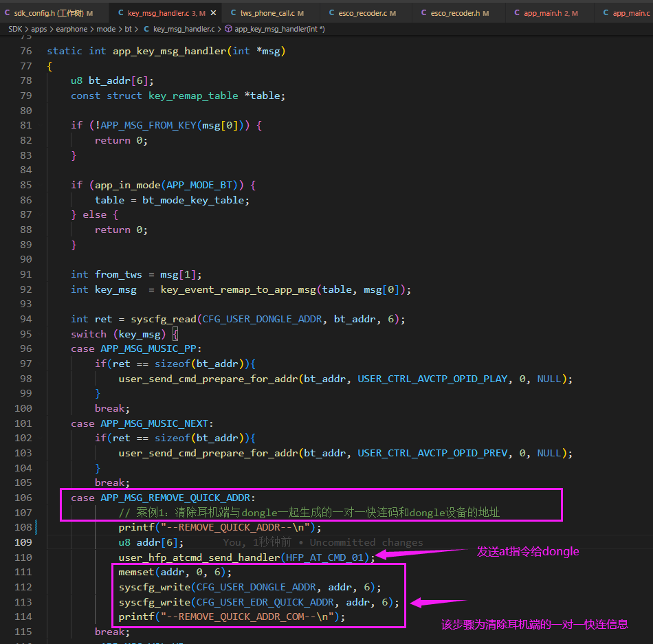
Task: Click the "Uncommitted changes" blame annotation
Action: point(366,542)
